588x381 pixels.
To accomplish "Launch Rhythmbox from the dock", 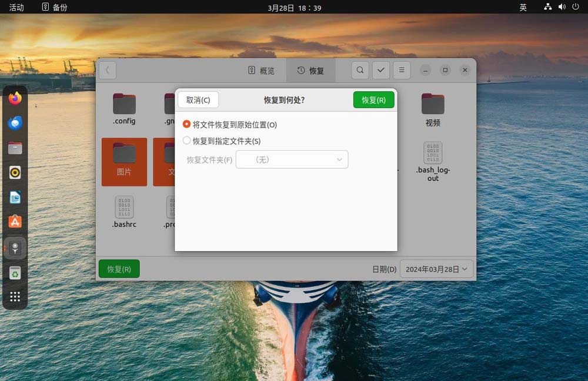I will coord(15,172).
